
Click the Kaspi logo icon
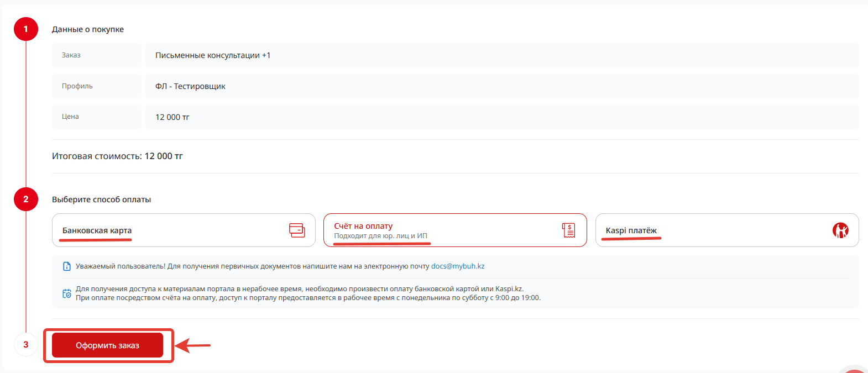coord(840,230)
